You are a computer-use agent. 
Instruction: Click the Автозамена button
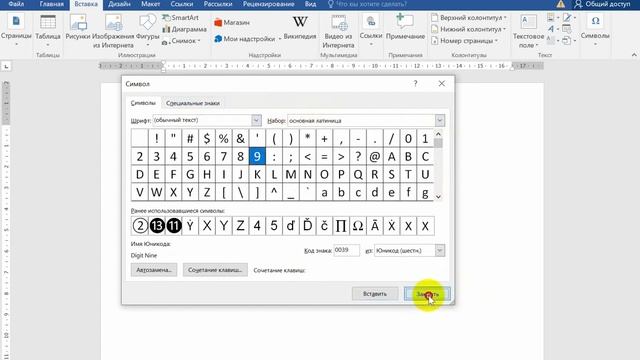click(154, 270)
